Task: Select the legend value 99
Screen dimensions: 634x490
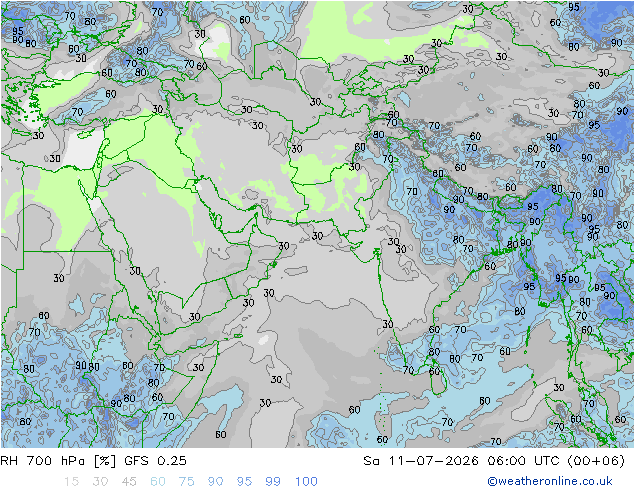Action: [x=273, y=482]
